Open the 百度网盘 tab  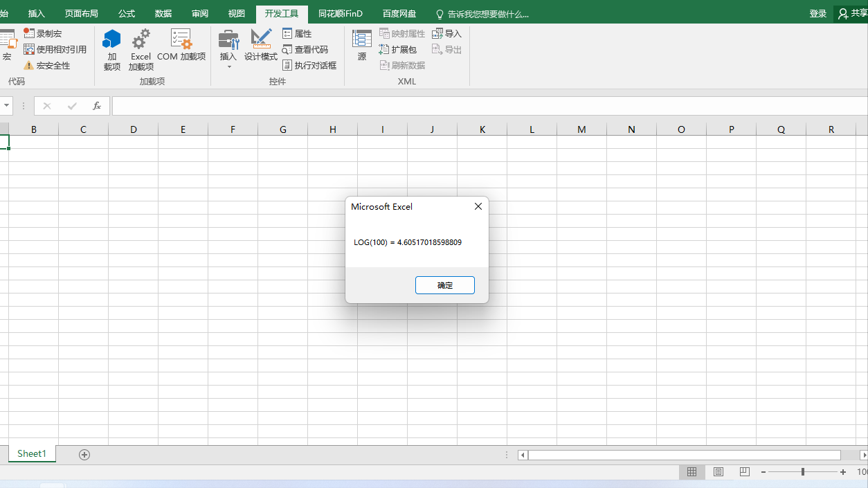[x=400, y=14]
